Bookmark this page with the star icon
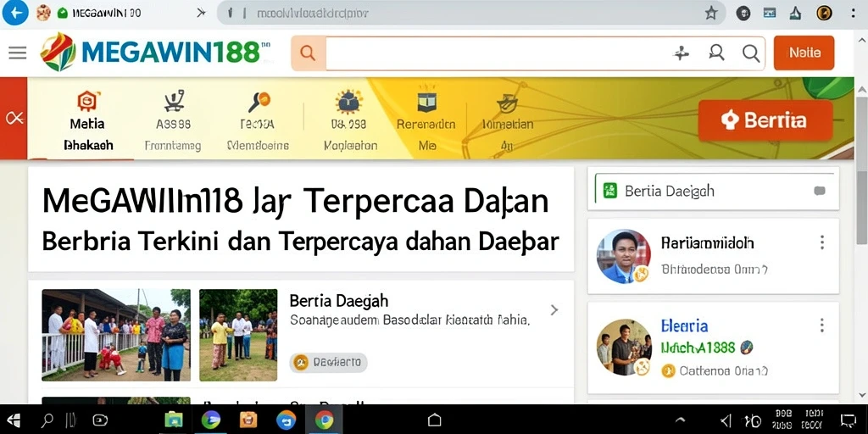Image resolution: width=868 pixels, height=434 pixels. [x=711, y=14]
